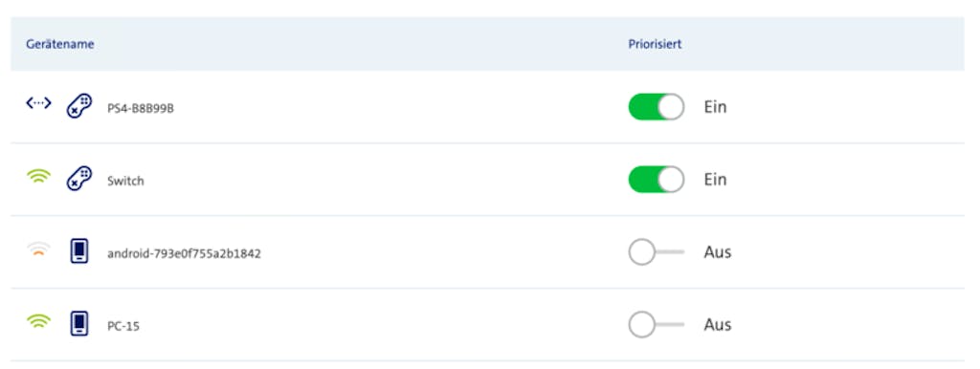Turn off the Switch priority toggle
The height and width of the screenshot is (369, 980).
click(657, 179)
